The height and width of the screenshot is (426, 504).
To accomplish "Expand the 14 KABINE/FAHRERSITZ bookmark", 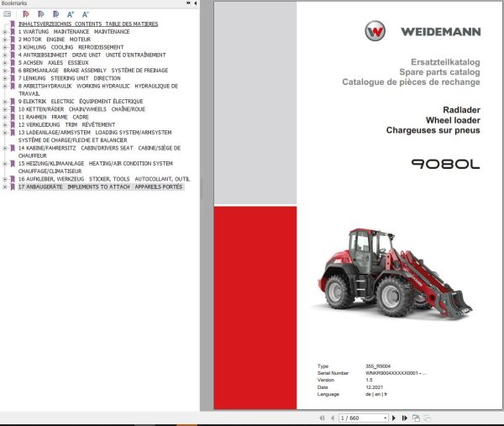I will (x=5, y=148).
